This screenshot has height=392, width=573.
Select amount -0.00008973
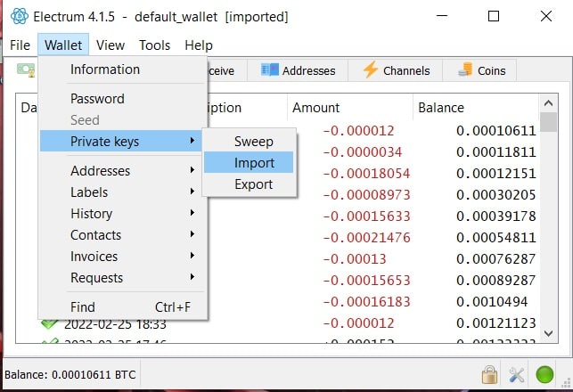(366, 195)
